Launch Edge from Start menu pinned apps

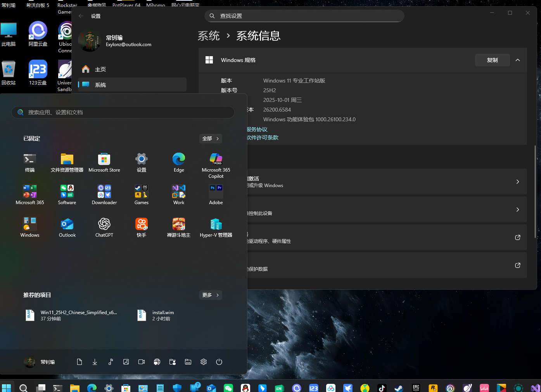pyautogui.click(x=179, y=162)
